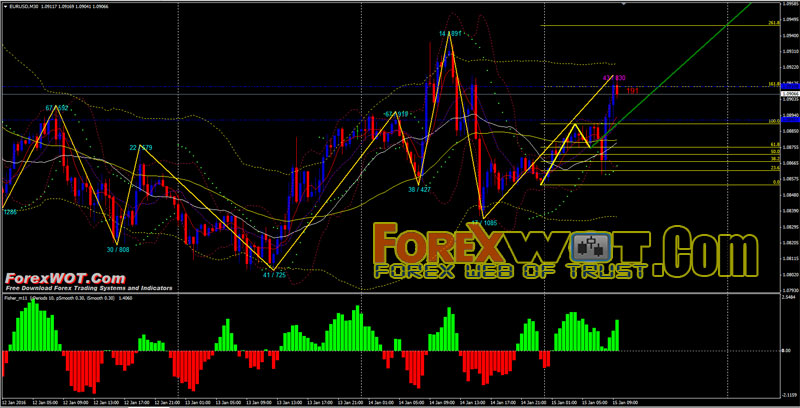Select the 23.6 Fibonacci level label
The image size is (800, 408).
(x=774, y=167)
